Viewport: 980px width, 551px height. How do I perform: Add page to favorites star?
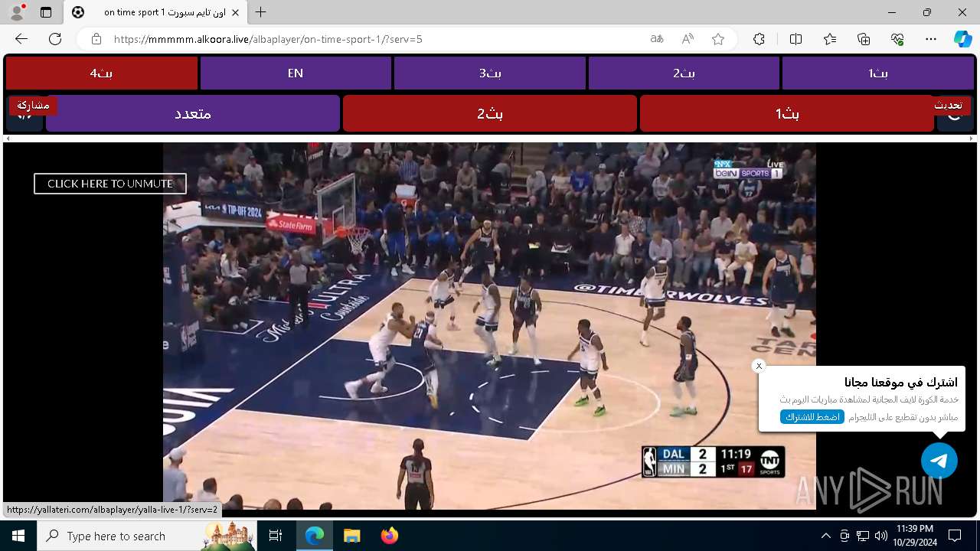pyautogui.click(x=718, y=39)
